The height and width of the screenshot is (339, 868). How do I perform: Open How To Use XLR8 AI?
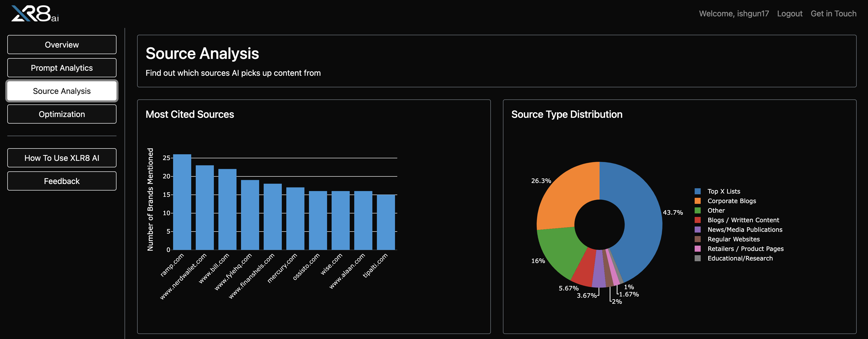point(62,158)
